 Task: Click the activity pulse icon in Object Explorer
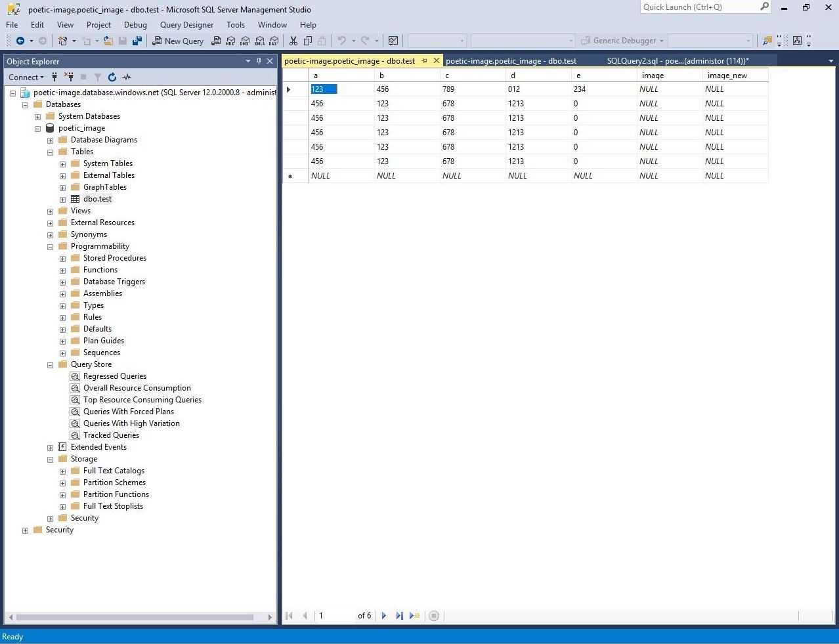pyautogui.click(x=127, y=77)
